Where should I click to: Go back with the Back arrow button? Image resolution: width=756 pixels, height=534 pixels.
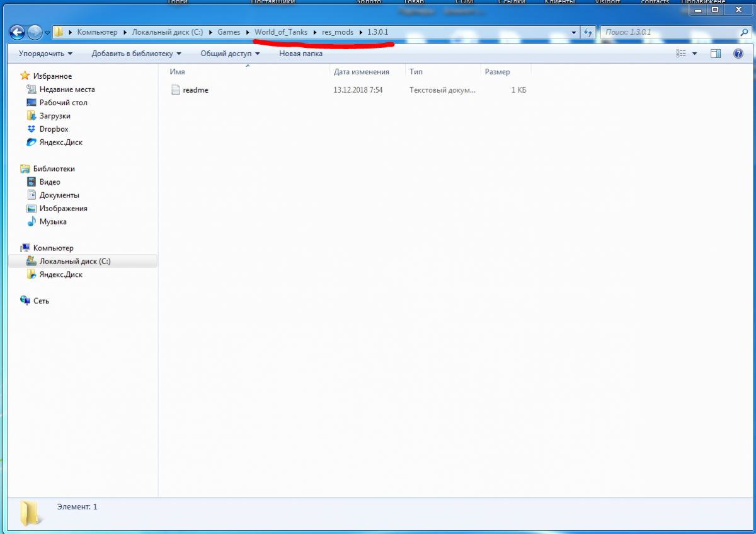coord(18,32)
